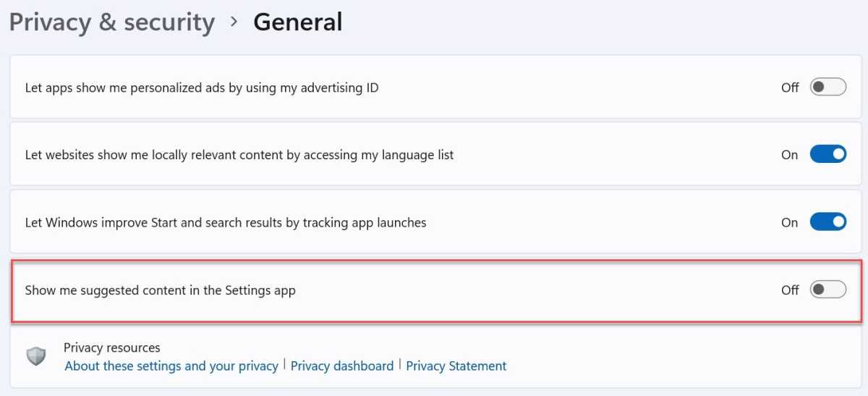Enable suggested content in Settings app switch
This screenshot has height=396, width=868.
827,290
